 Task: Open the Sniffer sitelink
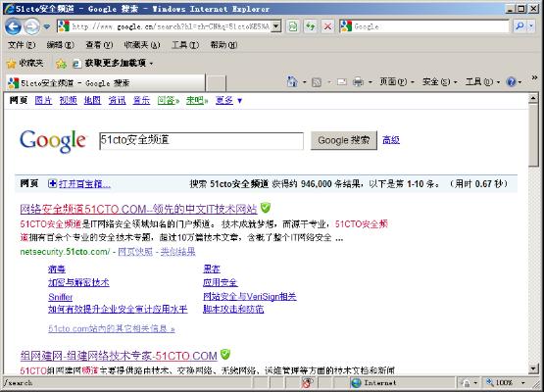[61, 297]
